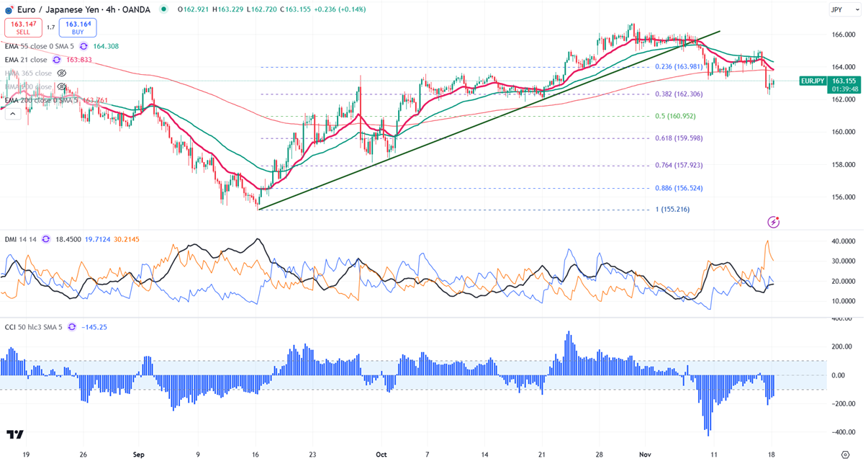Click the CCI 50 hlc3 refresh icon

click(71, 326)
